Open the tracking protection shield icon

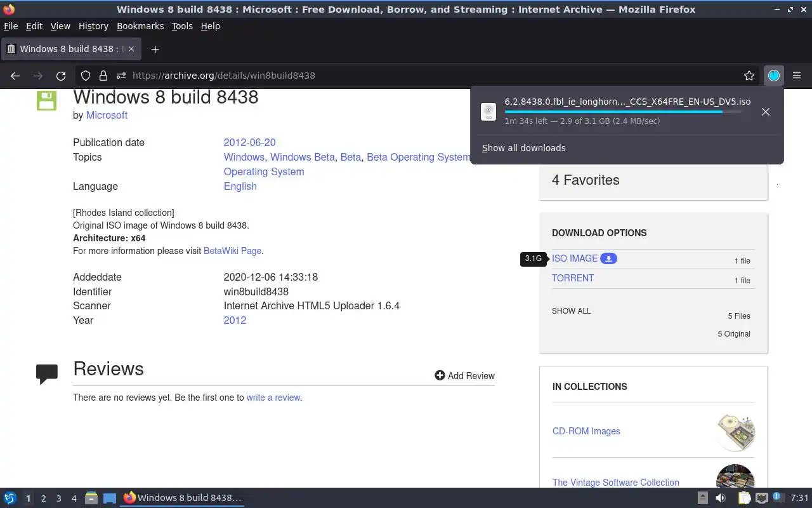[x=86, y=76]
